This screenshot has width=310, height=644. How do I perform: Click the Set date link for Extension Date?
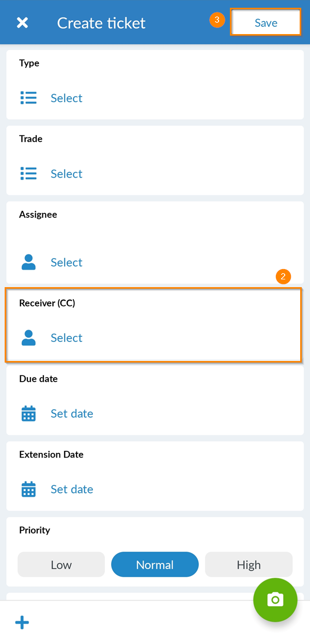point(72,489)
